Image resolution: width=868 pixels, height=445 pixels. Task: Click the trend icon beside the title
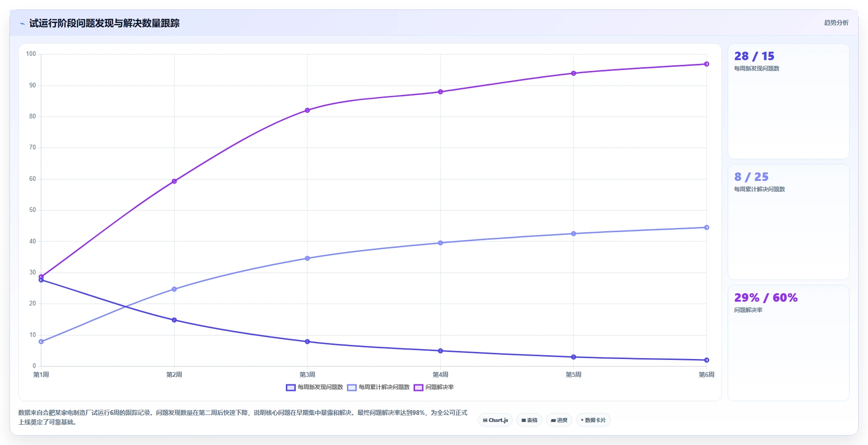click(22, 23)
